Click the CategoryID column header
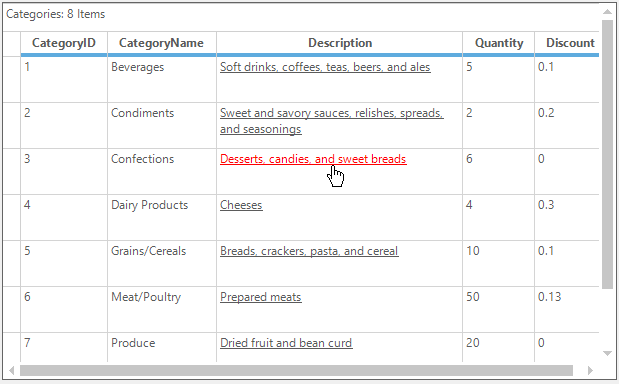Viewport: 619px width, 384px height. [64, 43]
